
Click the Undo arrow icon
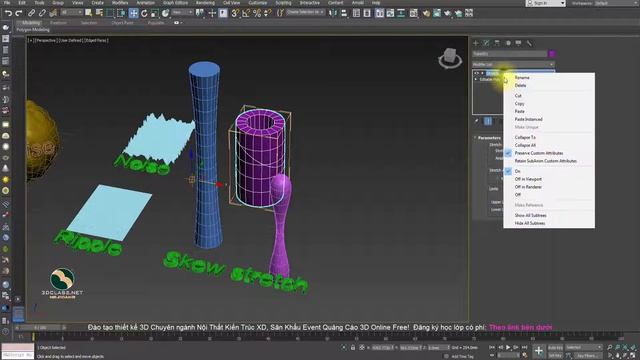(x=8, y=13)
